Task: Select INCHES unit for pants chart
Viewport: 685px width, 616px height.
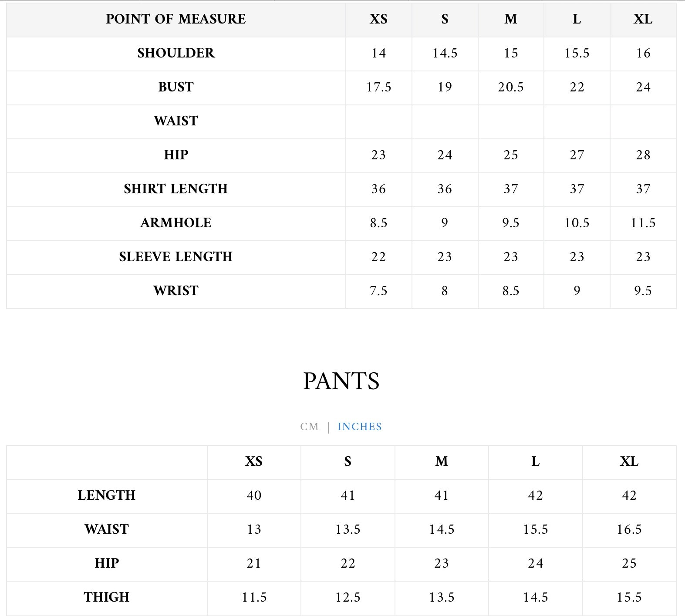Action: click(x=359, y=427)
